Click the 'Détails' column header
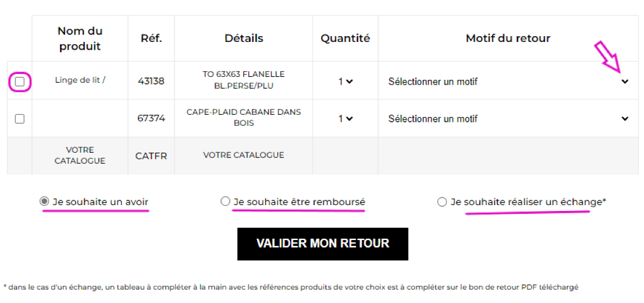644x303 pixels. [x=244, y=38]
